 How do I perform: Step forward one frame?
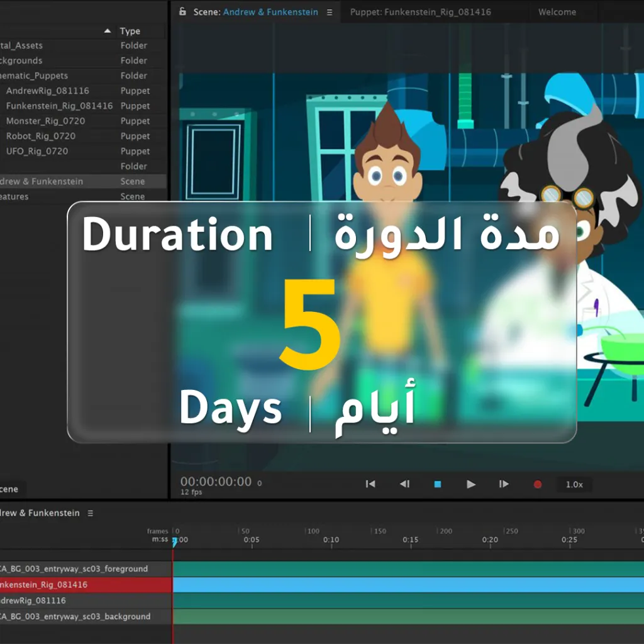(504, 484)
